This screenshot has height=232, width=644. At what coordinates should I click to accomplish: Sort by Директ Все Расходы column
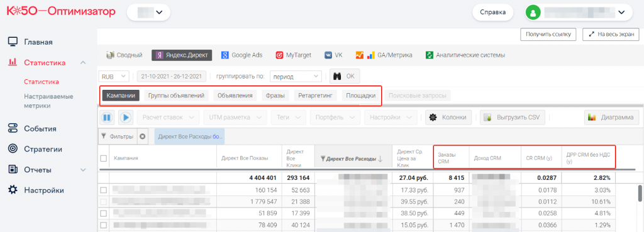tap(353, 158)
